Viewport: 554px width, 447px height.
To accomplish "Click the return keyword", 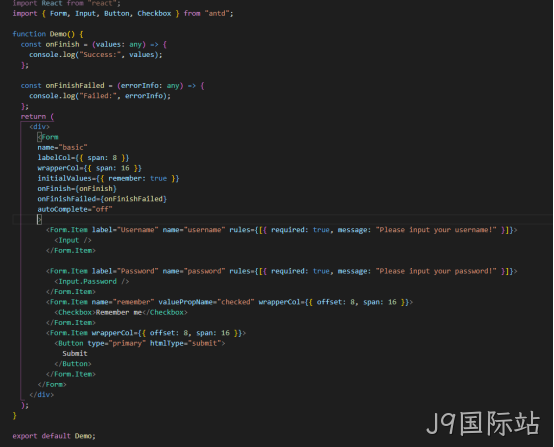I will pyautogui.click(x=33, y=117).
